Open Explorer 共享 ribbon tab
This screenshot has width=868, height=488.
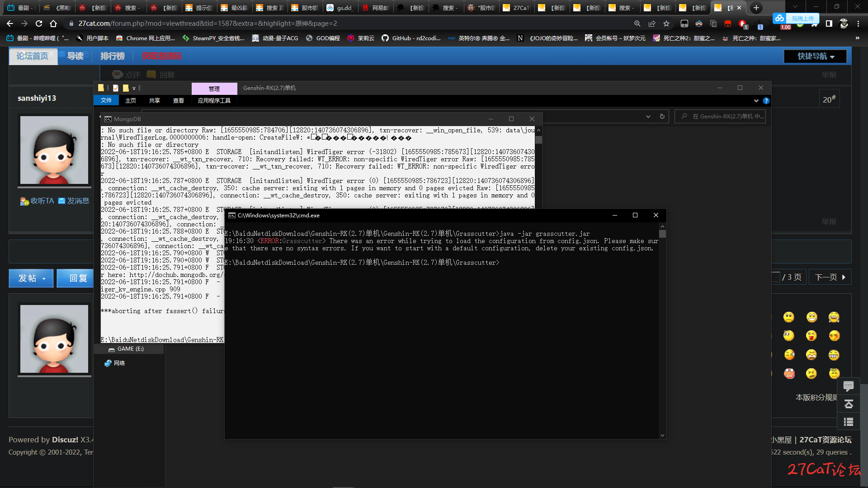(x=155, y=100)
